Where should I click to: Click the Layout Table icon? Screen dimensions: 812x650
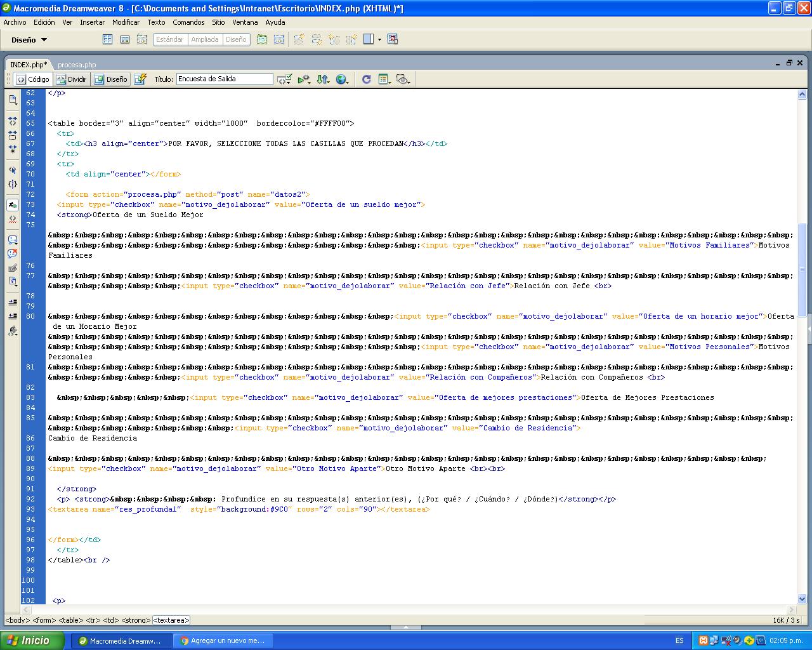tap(262, 39)
